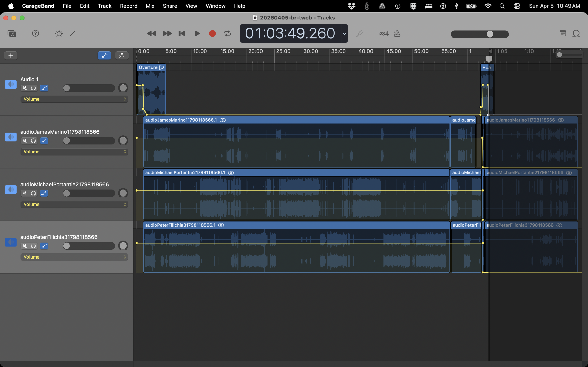588x367 pixels.
Task: Open Smart Controls dial icon
Action: tap(59, 33)
